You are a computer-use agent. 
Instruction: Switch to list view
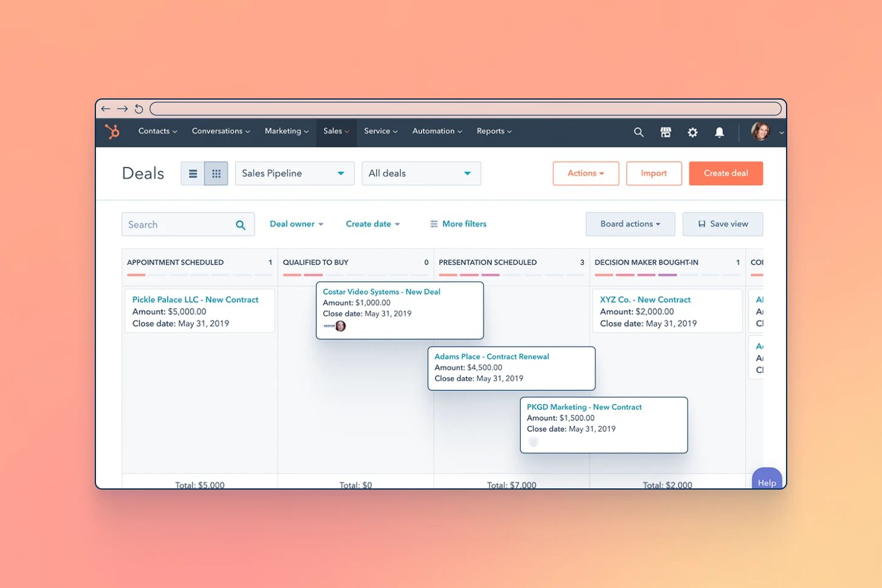click(193, 174)
